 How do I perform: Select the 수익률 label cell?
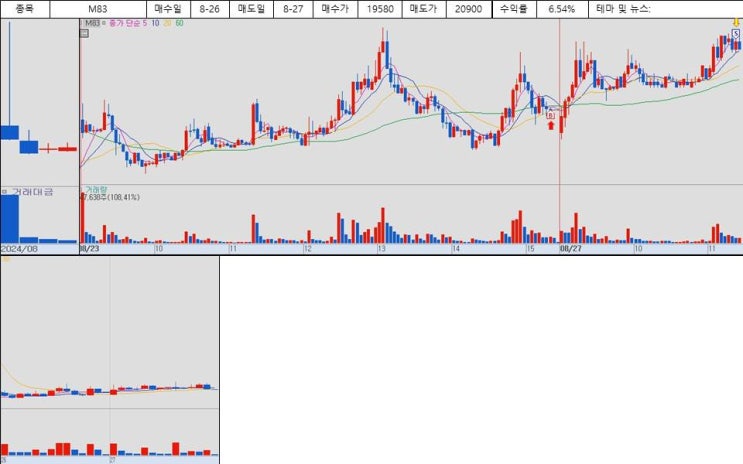[514, 9]
